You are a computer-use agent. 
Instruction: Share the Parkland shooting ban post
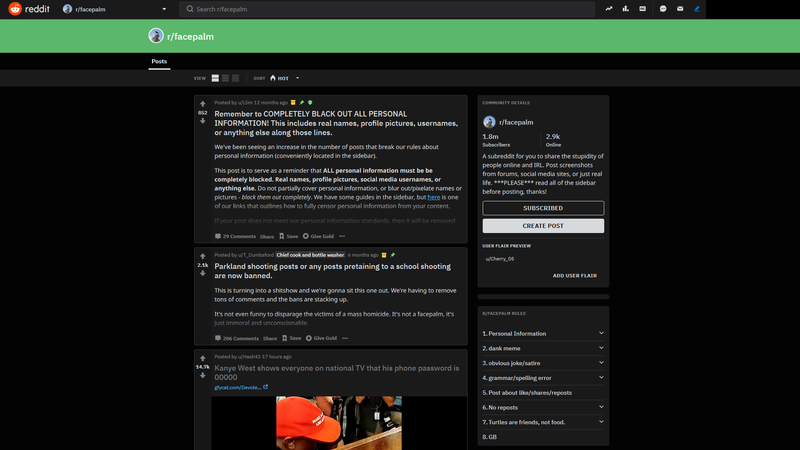(270, 338)
